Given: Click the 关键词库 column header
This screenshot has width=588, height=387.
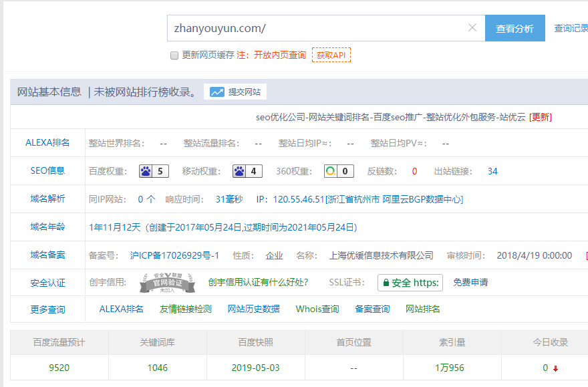Looking at the screenshot, I should click(x=158, y=342).
